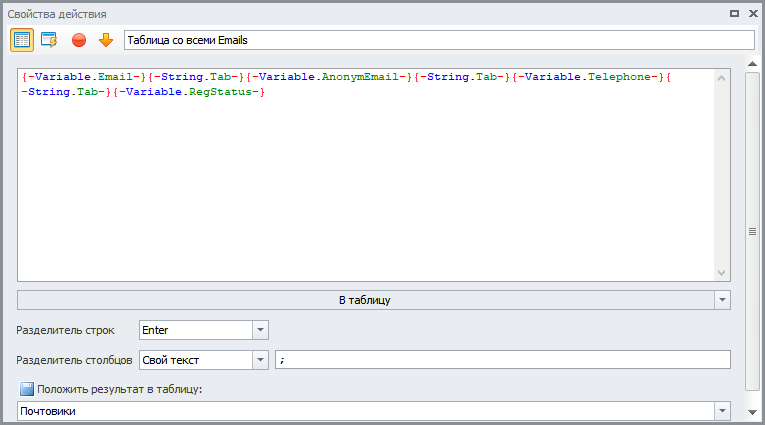Click the table icon beside 'Положить результат в таблицу'
Viewport: 765px width, 425px height.
tap(27, 389)
